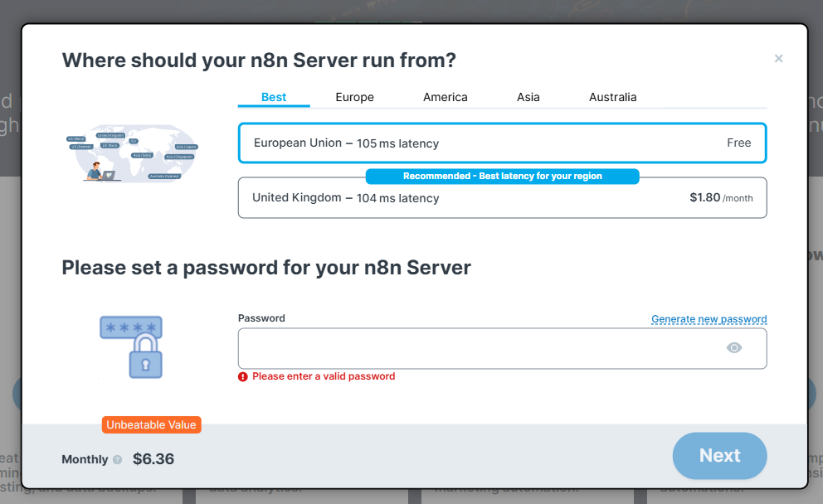
Task: Open the Monthly help question icon
Action: point(118,459)
